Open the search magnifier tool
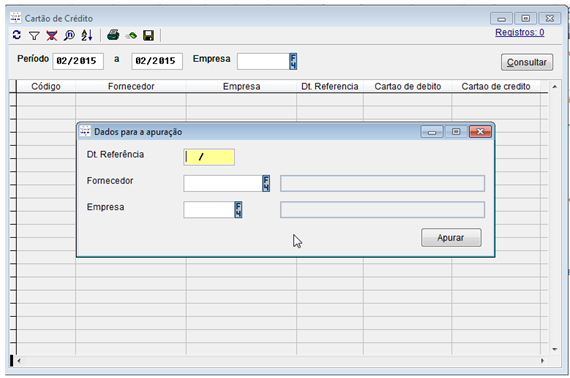The image size is (570, 378). pos(69,35)
